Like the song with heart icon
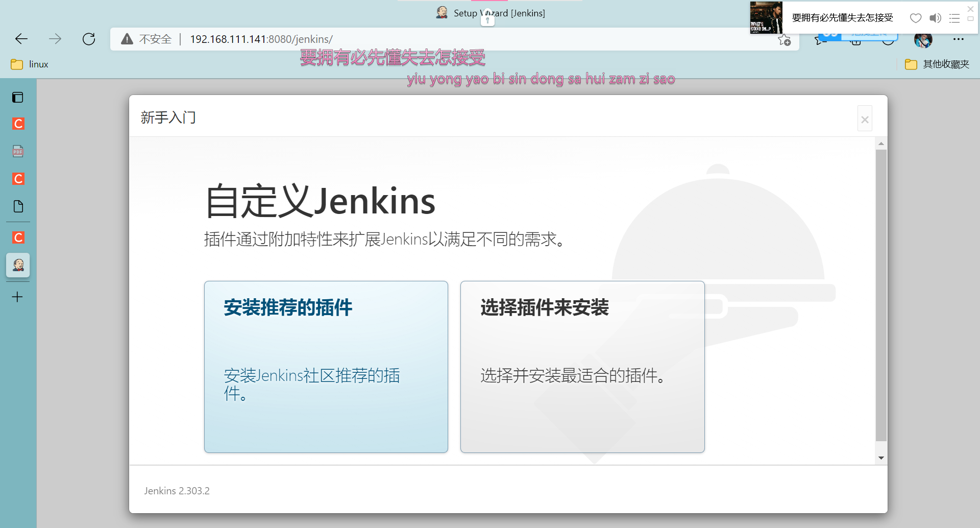 [x=916, y=18]
